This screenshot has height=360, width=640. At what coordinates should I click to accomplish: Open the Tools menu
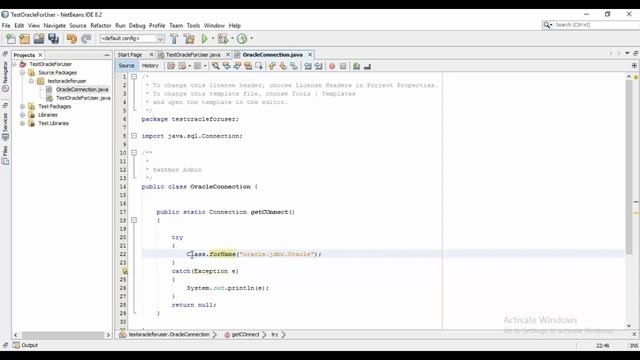pos(193,25)
